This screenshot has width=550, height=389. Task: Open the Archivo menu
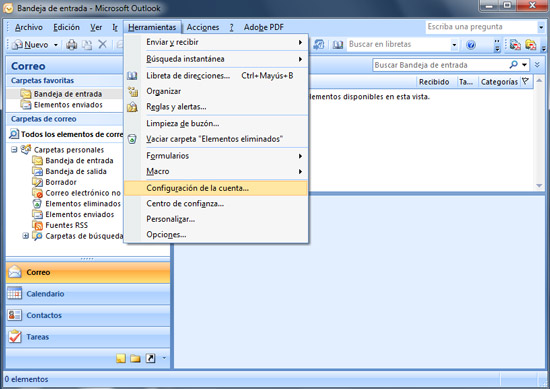point(29,27)
